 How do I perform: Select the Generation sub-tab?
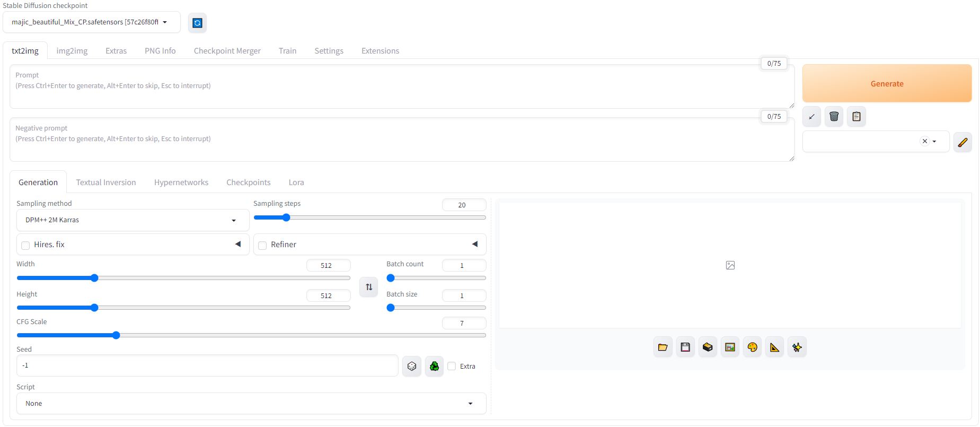pos(38,182)
